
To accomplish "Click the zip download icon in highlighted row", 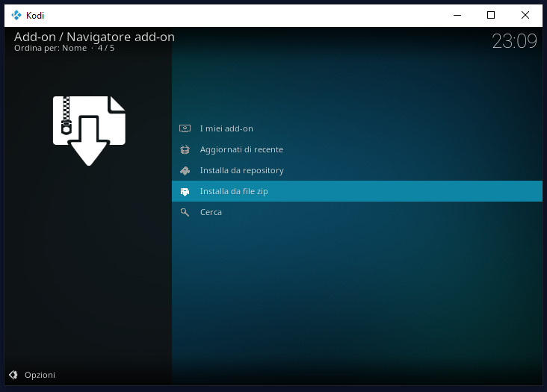I will tap(185, 192).
